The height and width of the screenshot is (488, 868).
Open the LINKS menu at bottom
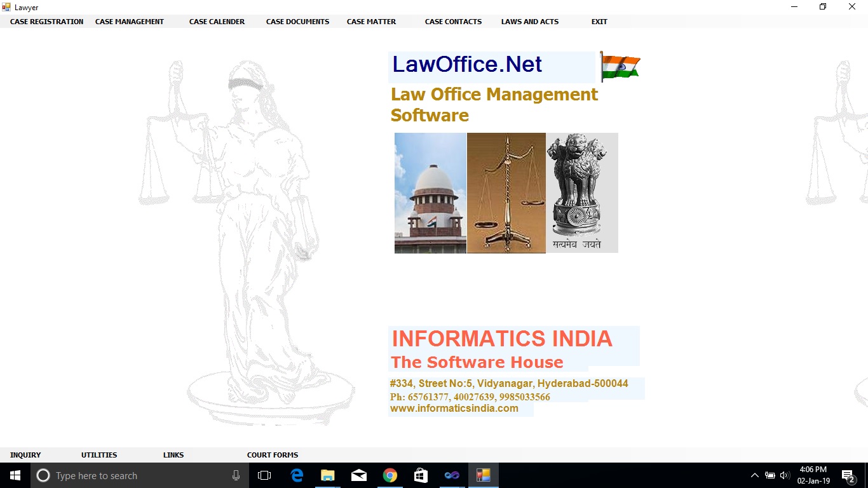point(173,455)
